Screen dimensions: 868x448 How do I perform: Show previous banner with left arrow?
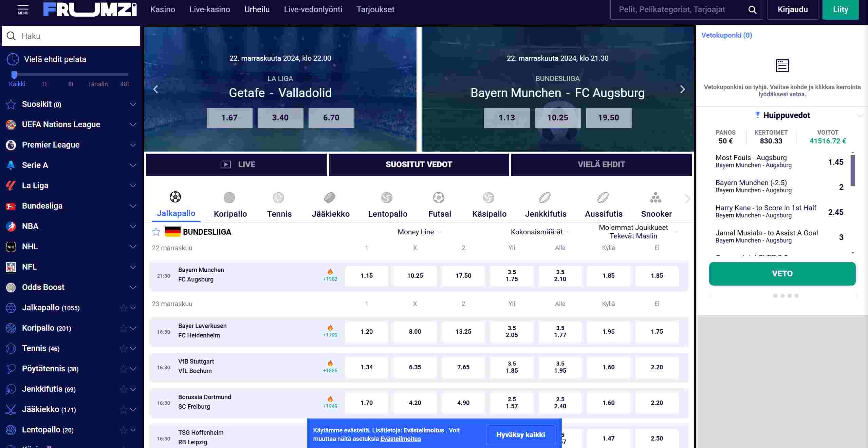coord(155,89)
